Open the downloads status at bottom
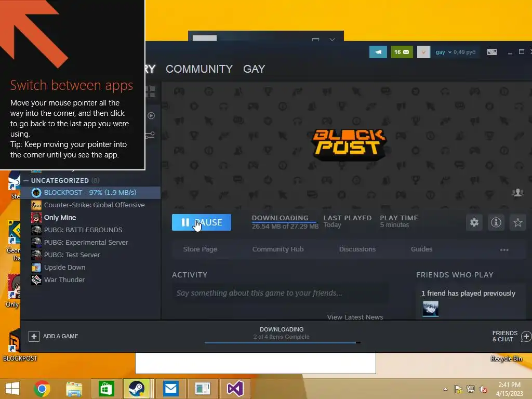Screen dimensions: 532x399 [282, 333]
